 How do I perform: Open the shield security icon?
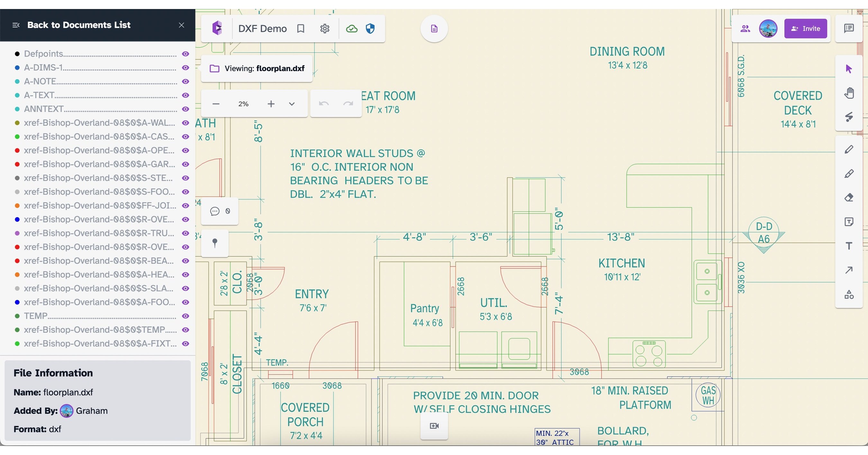pyautogui.click(x=370, y=28)
